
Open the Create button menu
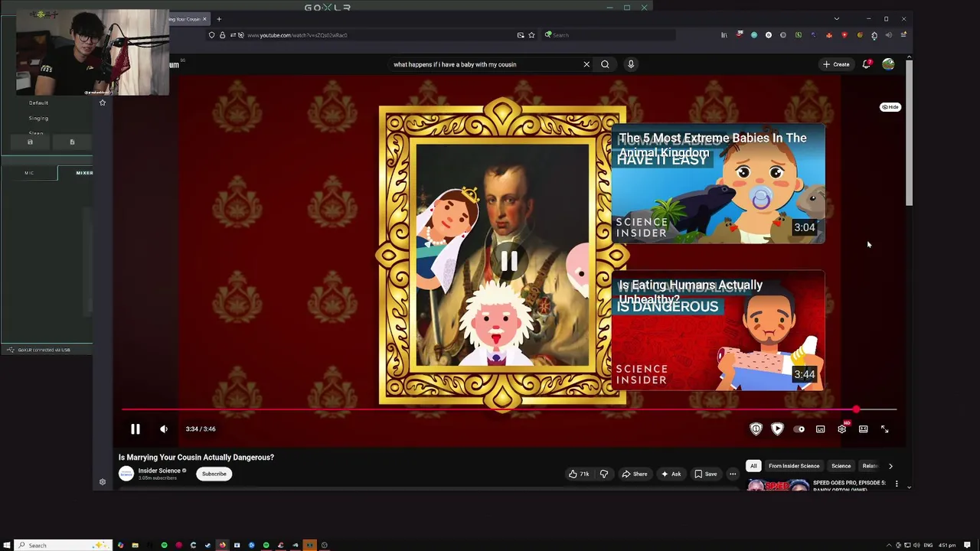[x=836, y=64]
